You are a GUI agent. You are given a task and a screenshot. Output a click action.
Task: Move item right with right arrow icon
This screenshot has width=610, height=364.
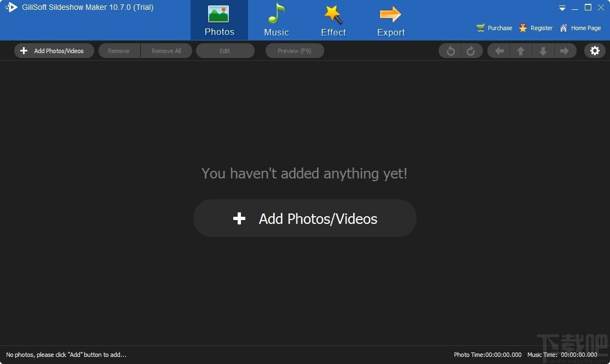click(x=565, y=51)
